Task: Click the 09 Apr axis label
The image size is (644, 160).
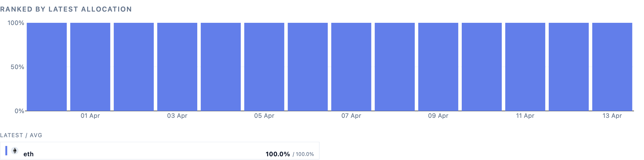Action: (x=438, y=116)
